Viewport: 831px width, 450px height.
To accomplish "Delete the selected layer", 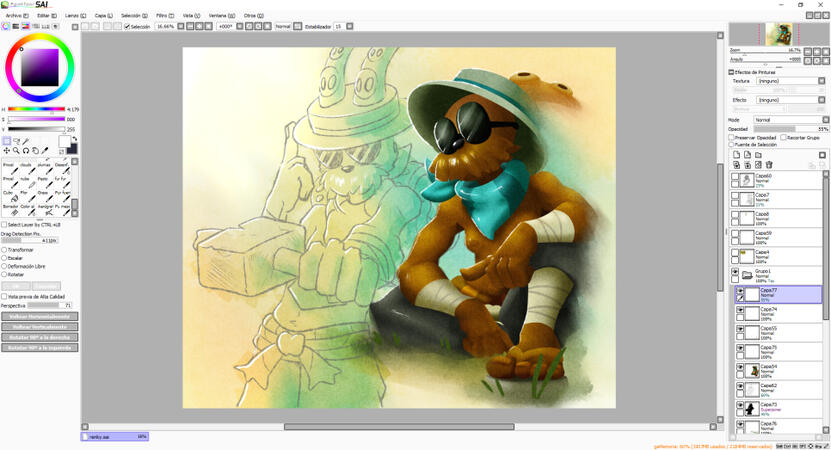I will point(769,165).
